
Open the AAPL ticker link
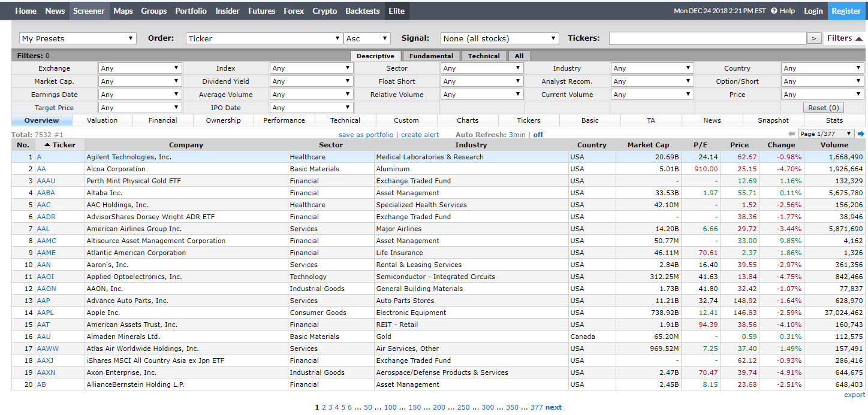coord(46,313)
